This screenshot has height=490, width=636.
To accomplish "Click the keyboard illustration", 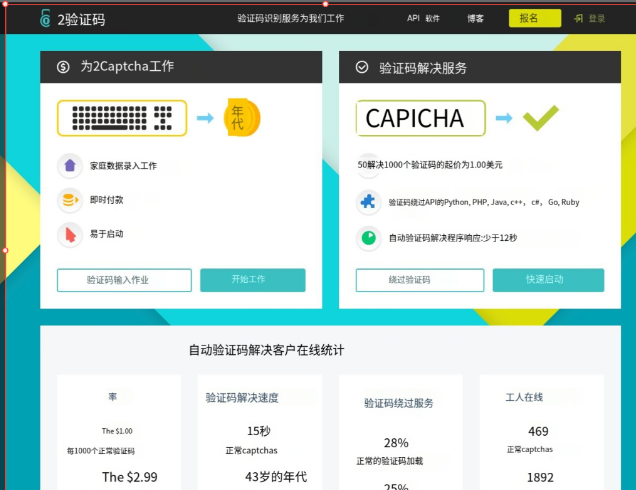I will click(122, 118).
